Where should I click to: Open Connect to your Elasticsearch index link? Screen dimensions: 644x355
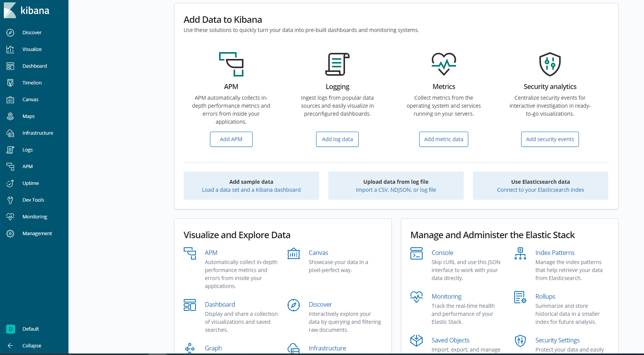pyautogui.click(x=541, y=190)
